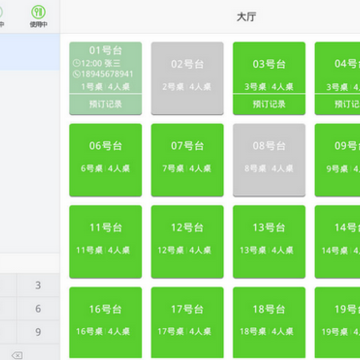This screenshot has height=360, width=360.
Task: Click the phone icon on 01号台
Action: (76, 74)
